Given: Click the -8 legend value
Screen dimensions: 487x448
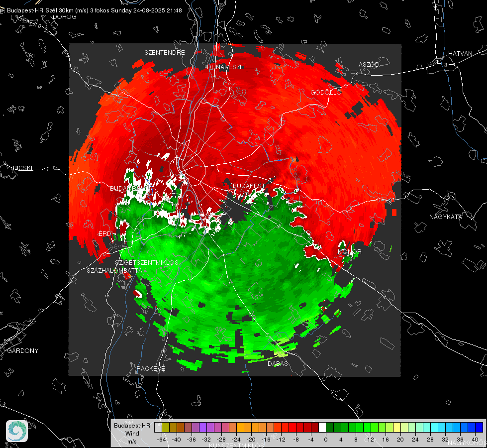Looking at the screenshot, I should 296,440.
